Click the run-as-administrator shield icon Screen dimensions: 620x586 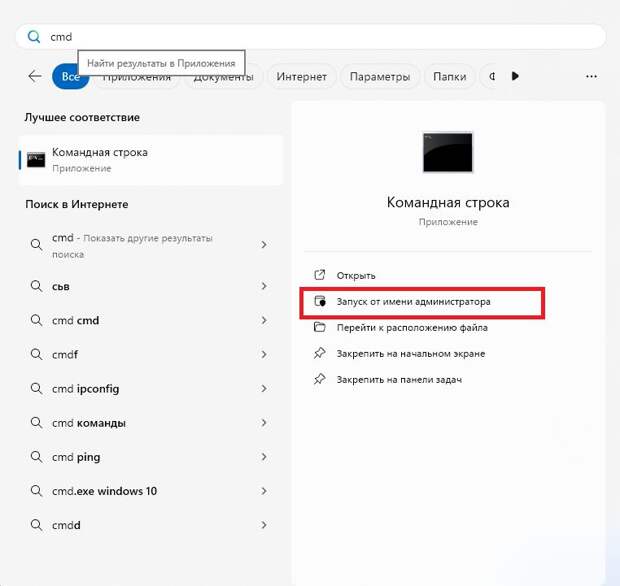click(x=320, y=301)
